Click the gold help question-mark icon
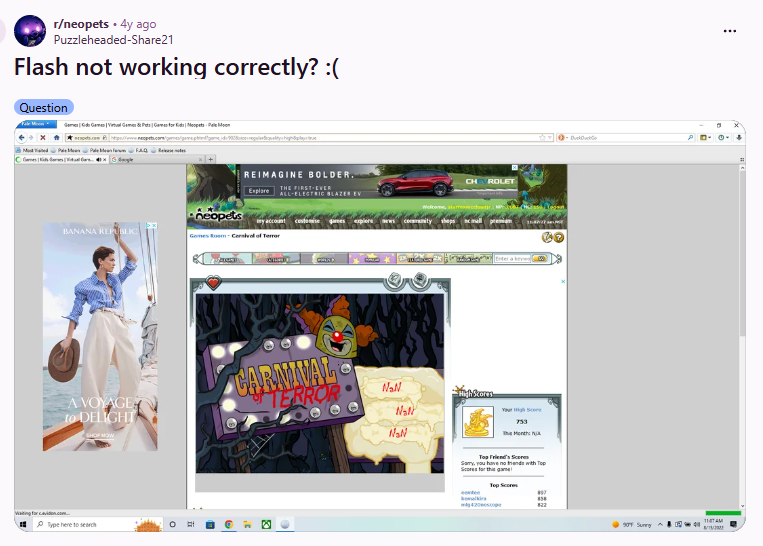 coord(559,237)
